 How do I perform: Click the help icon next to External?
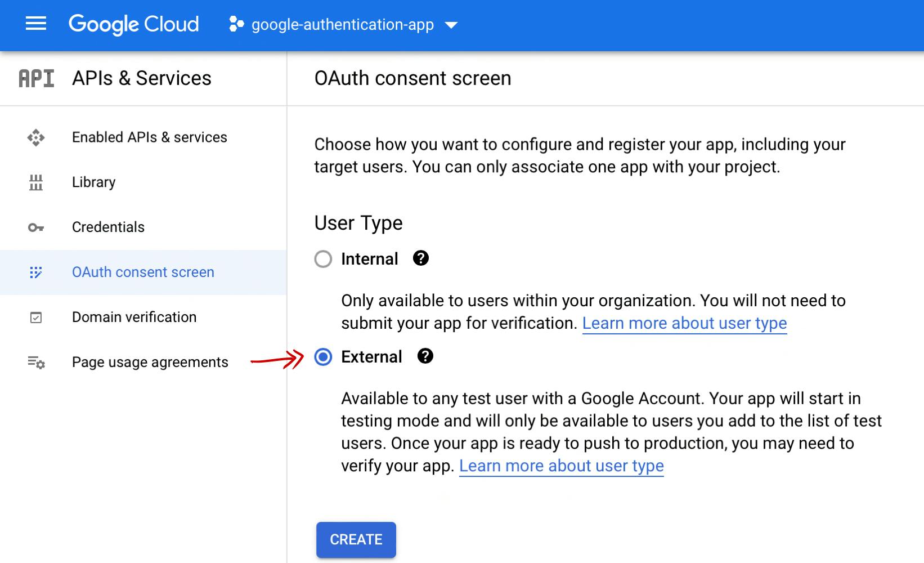[425, 356]
